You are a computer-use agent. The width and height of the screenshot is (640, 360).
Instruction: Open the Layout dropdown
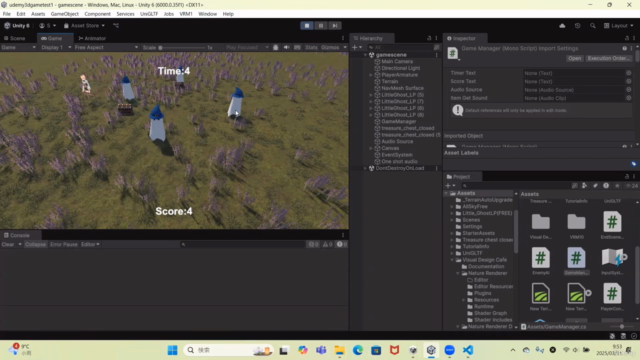click(x=618, y=26)
